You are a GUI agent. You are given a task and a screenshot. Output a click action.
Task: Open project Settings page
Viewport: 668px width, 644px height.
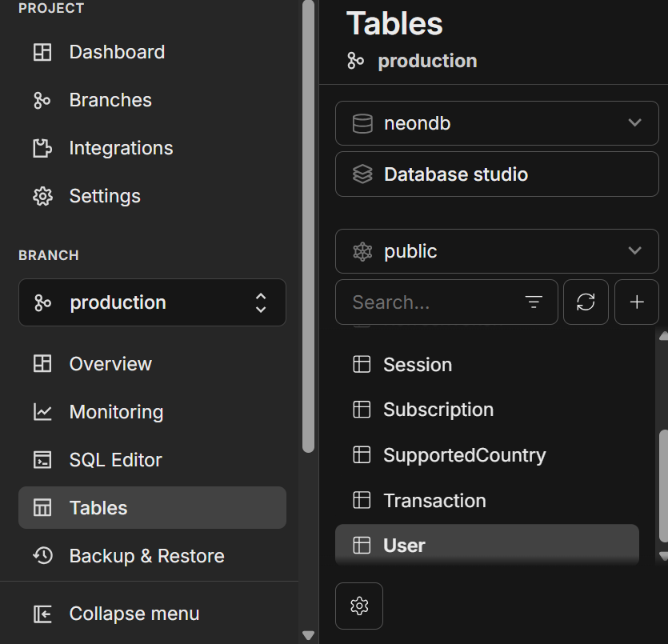click(152, 196)
